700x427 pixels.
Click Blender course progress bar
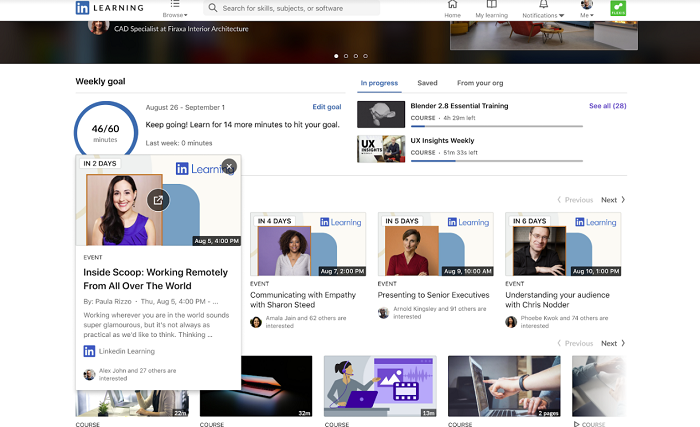point(496,126)
